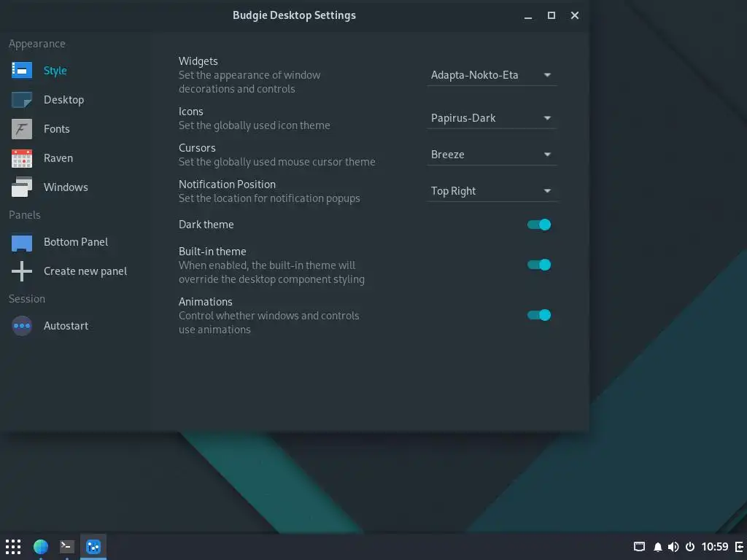This screenshot has height=560, width=747.
Task: Click the Bottom Panel icon
Action: point(22,242)
